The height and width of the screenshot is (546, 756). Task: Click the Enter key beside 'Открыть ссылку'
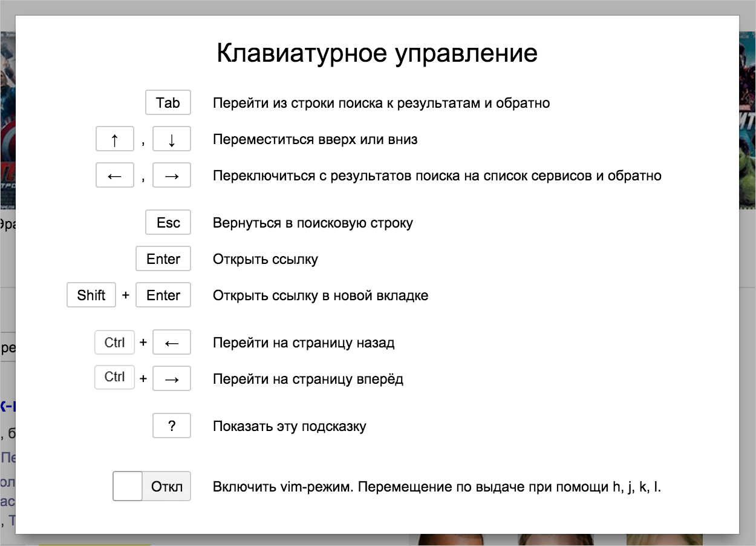[x=163, y=259]
